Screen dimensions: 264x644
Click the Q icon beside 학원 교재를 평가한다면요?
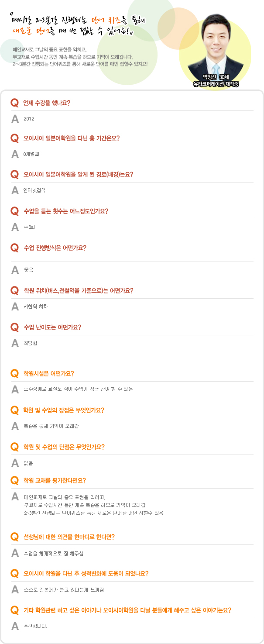pos(14,481)
